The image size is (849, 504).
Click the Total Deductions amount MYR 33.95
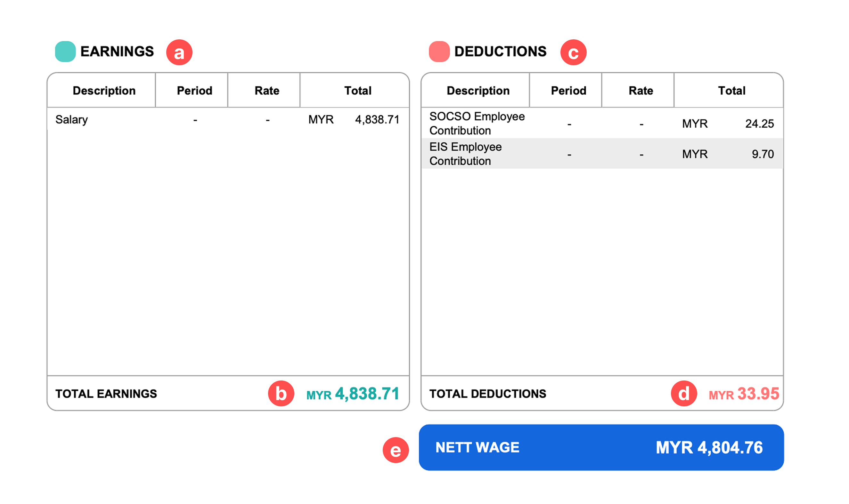pos(743,394)
